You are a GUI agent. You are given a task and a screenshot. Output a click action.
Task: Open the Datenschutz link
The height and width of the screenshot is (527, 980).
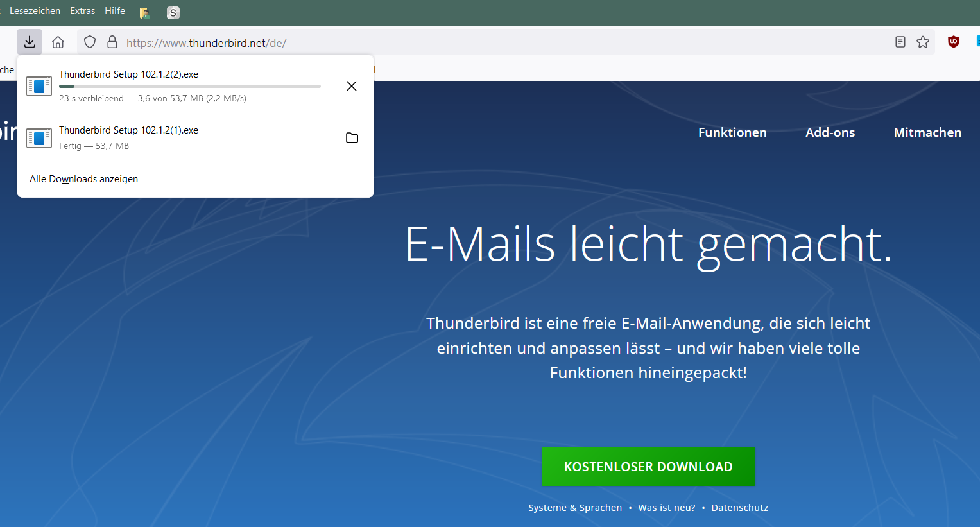(739, 508)
